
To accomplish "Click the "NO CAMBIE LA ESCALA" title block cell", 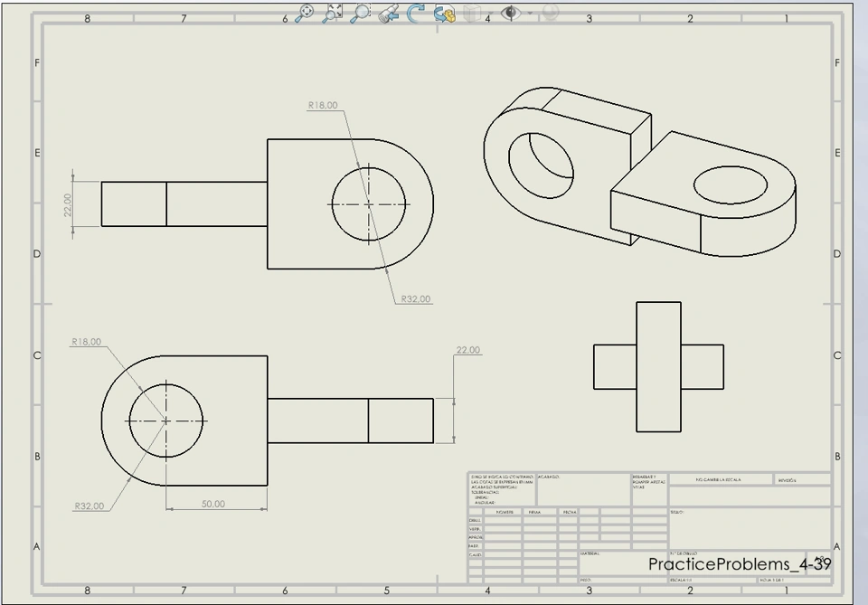I will [x=719, y=480].
